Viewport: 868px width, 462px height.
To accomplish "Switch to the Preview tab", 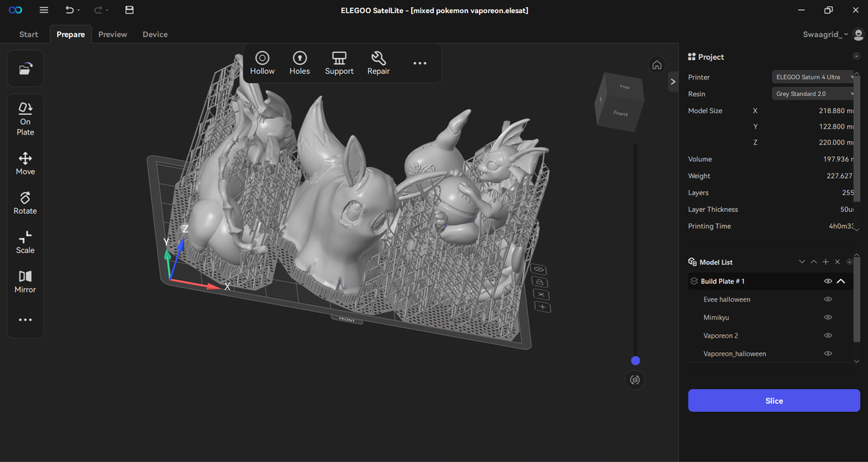I will [x=113, y=34].
